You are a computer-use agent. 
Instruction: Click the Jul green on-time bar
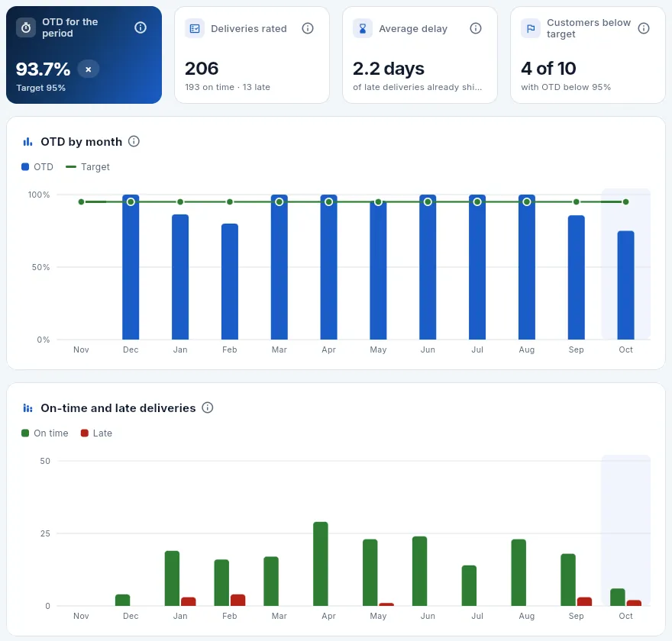[x=470, y=586]
